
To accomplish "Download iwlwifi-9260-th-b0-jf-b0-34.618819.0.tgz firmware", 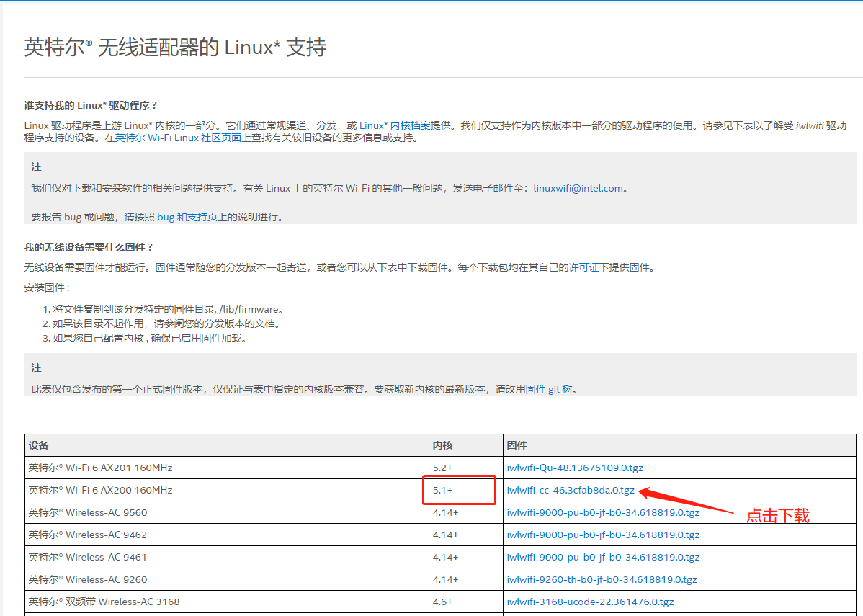I will tap(602, 579).
